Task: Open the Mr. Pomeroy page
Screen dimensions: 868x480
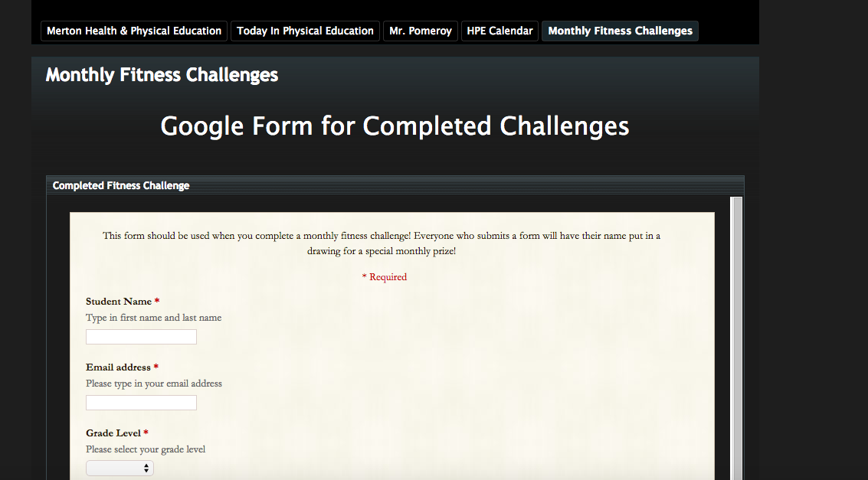Action: 420,31
